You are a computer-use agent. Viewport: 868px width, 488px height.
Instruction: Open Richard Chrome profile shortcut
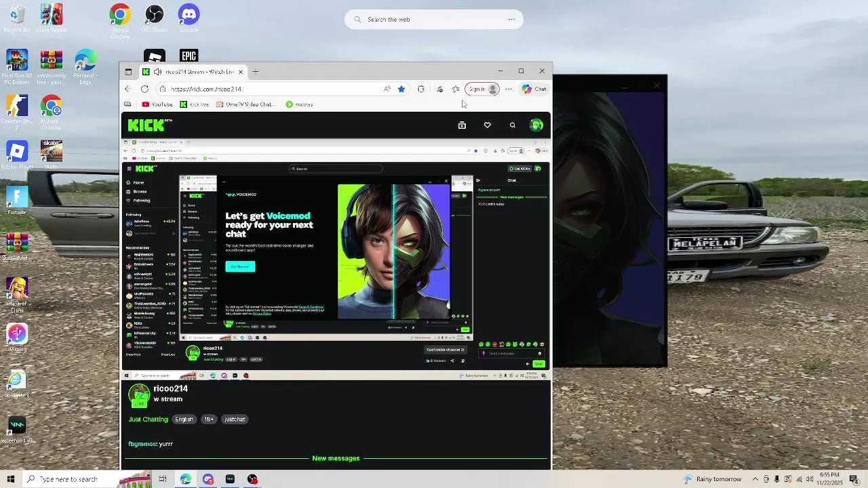(x=51, y=112)
